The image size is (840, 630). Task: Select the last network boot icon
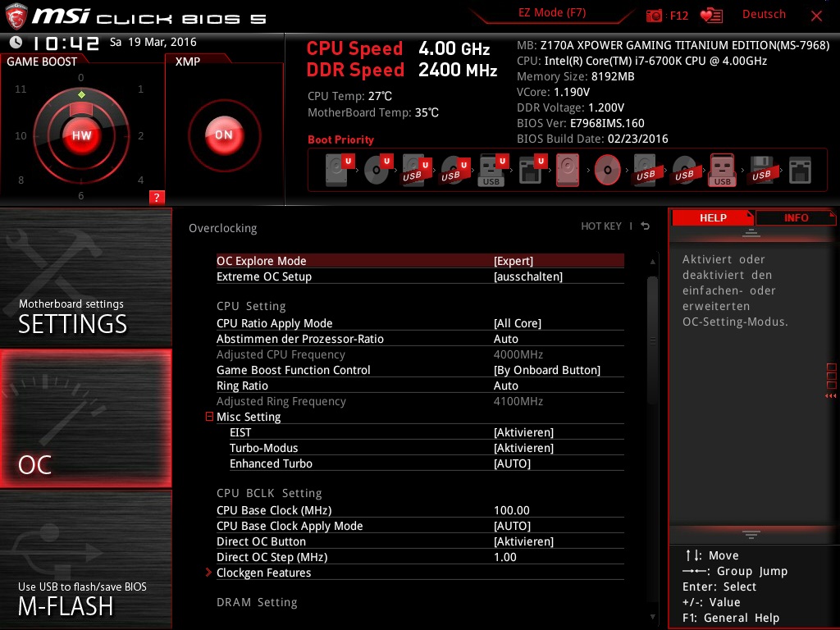coord(801,171)
